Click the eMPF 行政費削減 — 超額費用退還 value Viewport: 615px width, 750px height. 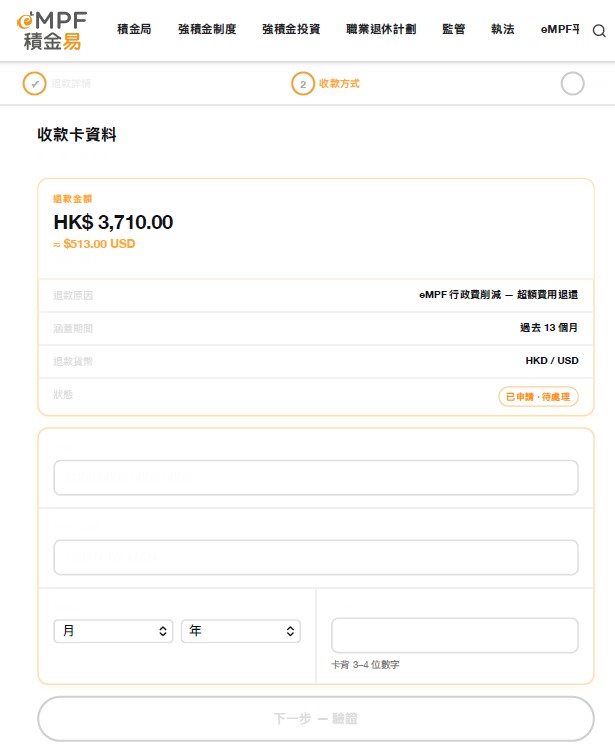coord(499,295)
